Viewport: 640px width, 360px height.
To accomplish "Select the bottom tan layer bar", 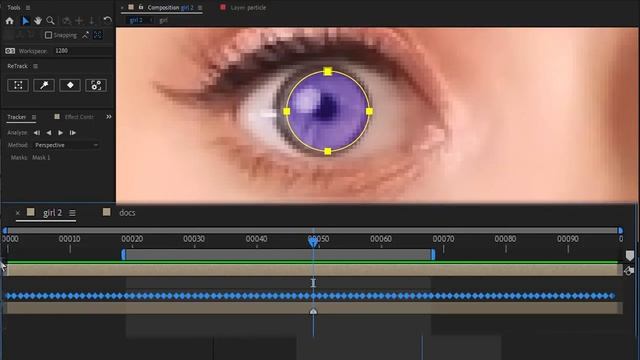I will (x=313, y=308).
